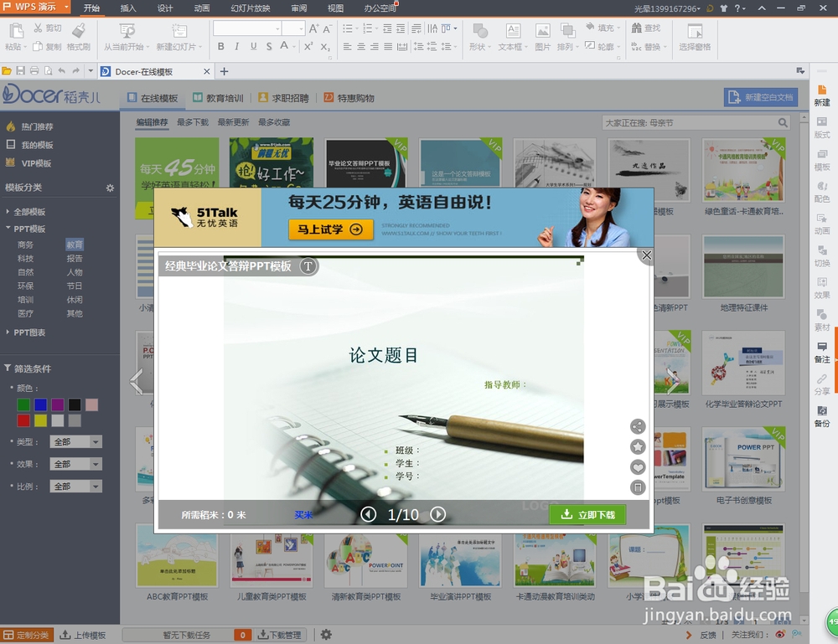
Task: Click the Bold formatting icon
Action: pos(220,46)
